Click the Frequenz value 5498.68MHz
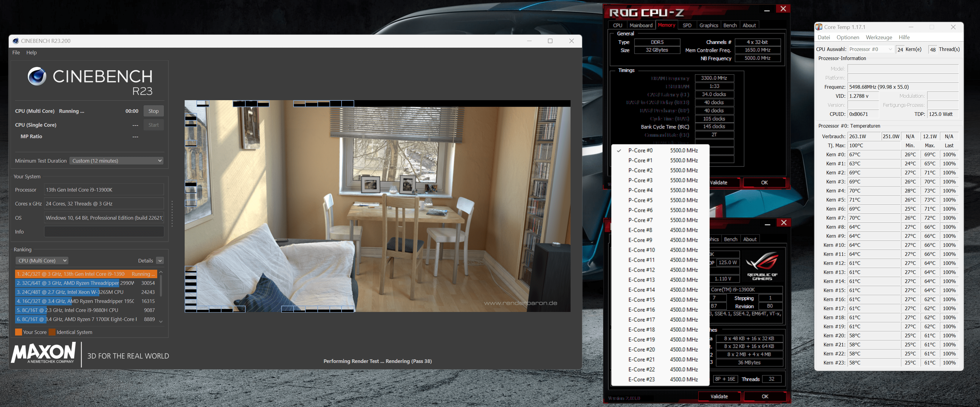 (x=903, y=87)
